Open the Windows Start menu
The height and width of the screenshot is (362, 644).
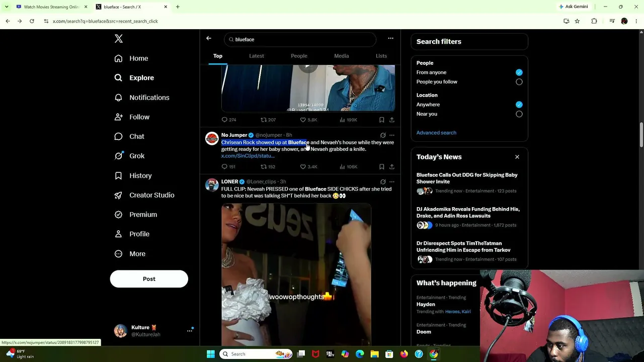click(211, 354)
